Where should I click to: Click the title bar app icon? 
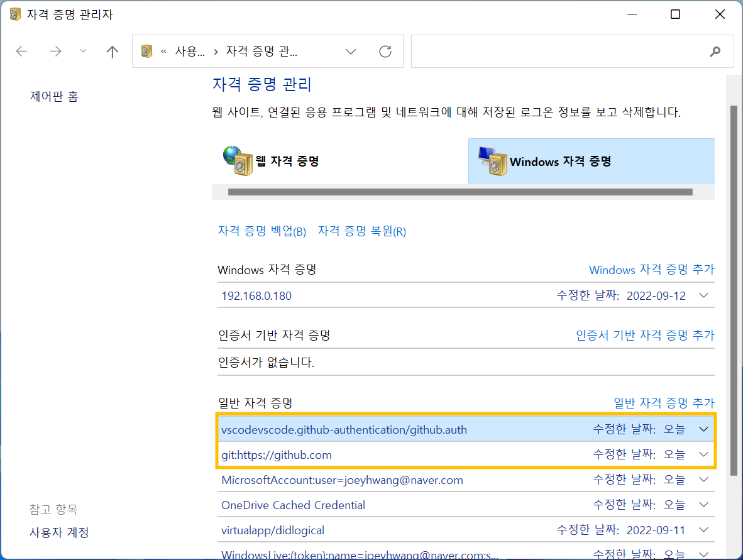coord(15,14)
